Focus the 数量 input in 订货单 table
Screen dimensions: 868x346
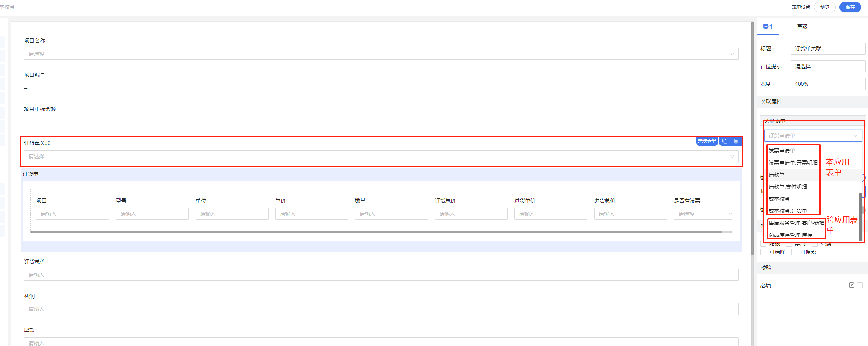391,214
